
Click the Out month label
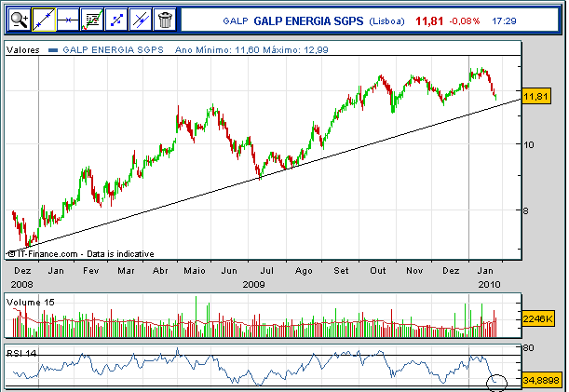[x=378, y=271]
